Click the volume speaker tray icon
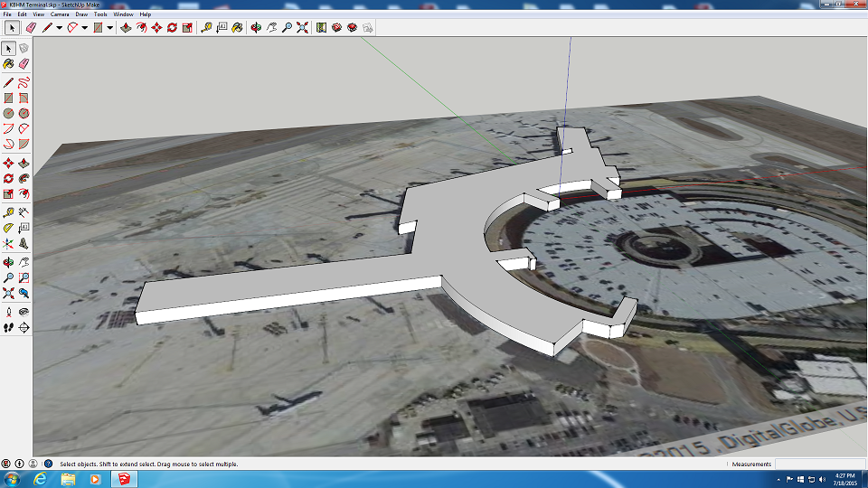Image resolution: width=868 pixels, height=488 pixels. 822,480
